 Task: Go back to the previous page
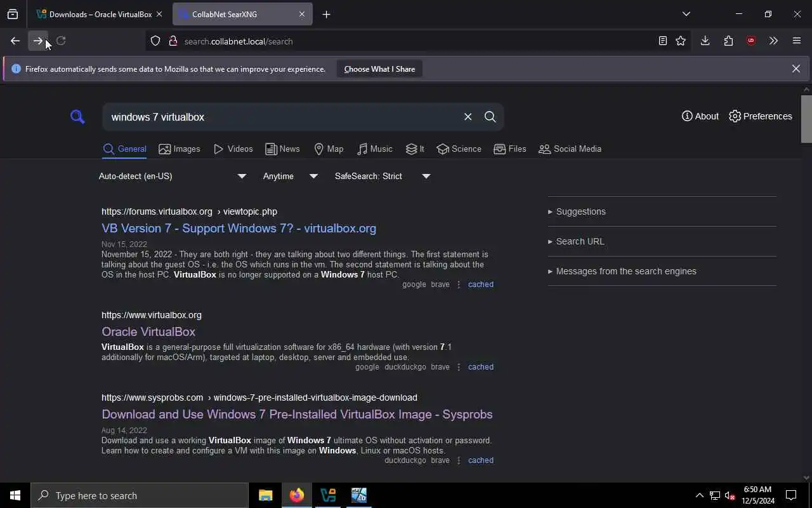(15, 41)
